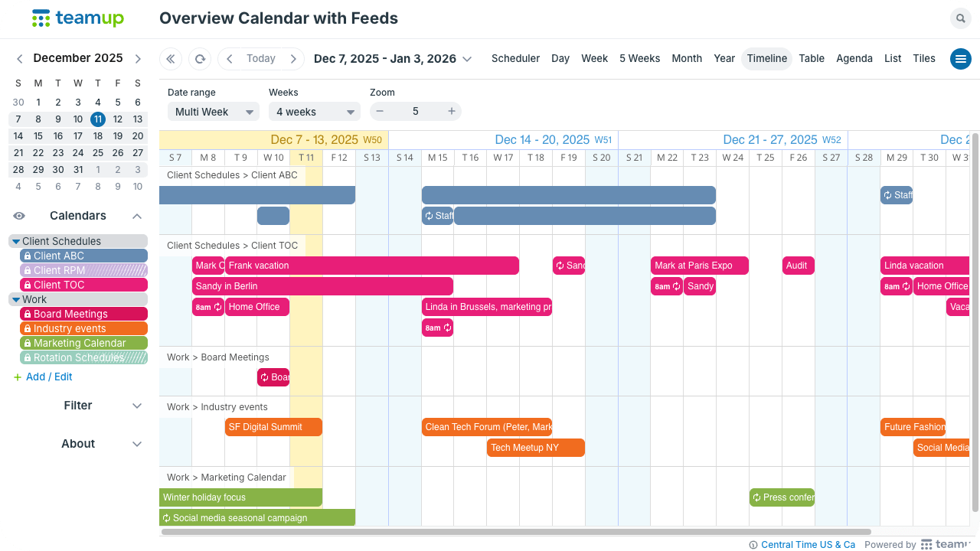980x551 pixels.
Task: Open the Weeks dropdown showing 4 weeks
Action: [314, 112]
